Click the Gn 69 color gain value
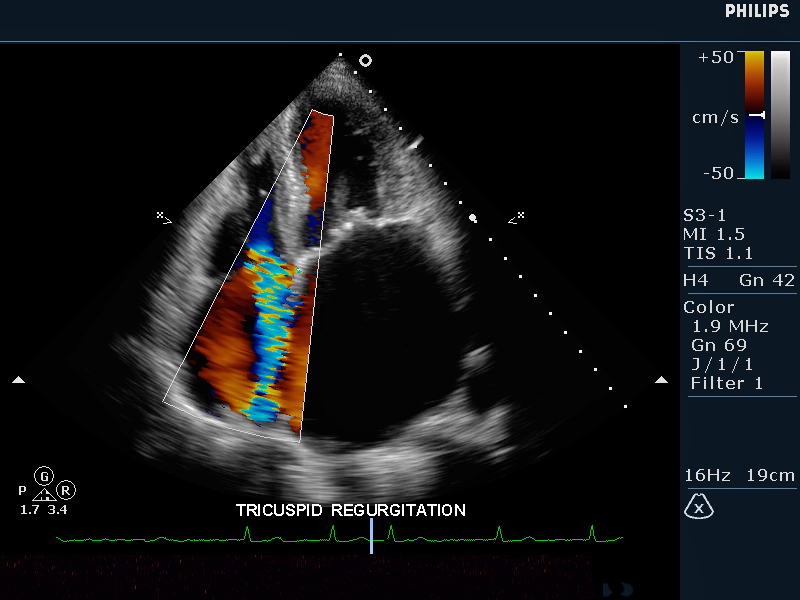800x600 pixels. coord(719,345)
